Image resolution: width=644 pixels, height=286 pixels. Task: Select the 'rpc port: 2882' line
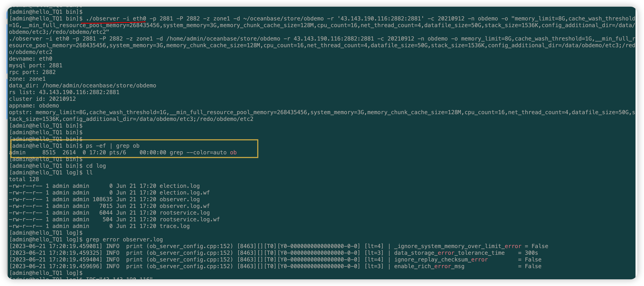(x=32, y=72)
